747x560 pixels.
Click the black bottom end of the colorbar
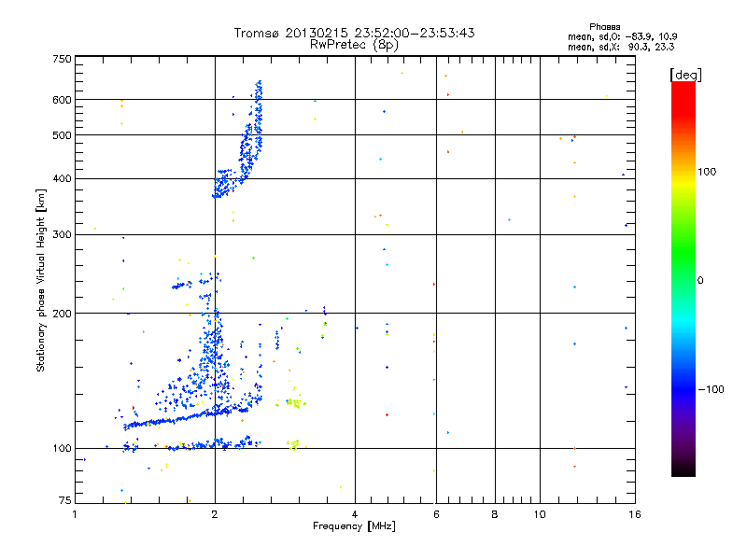pyautogui.click(x=684, y=469)
